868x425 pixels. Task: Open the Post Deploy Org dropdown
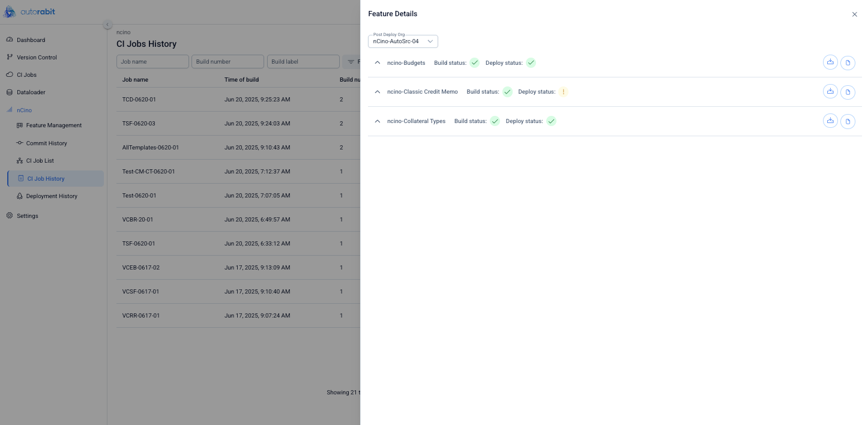pyautogui.click(x=403, y=41)
